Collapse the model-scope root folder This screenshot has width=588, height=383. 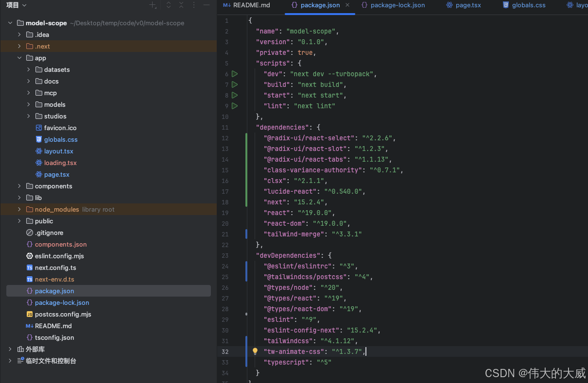pos(10,23)
